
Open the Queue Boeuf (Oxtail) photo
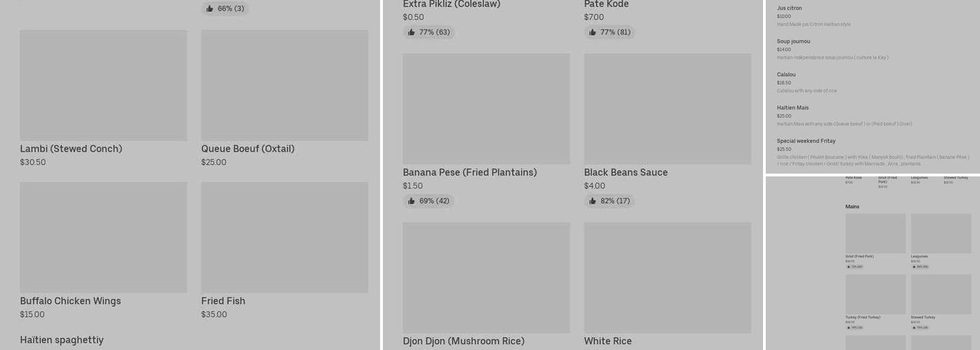tap(284, 85)
